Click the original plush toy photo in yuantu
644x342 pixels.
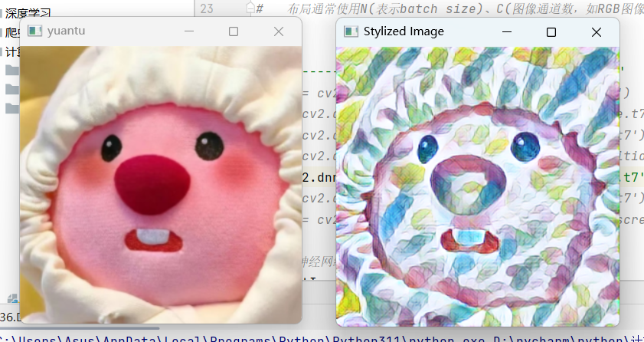[x=161, y=185]
